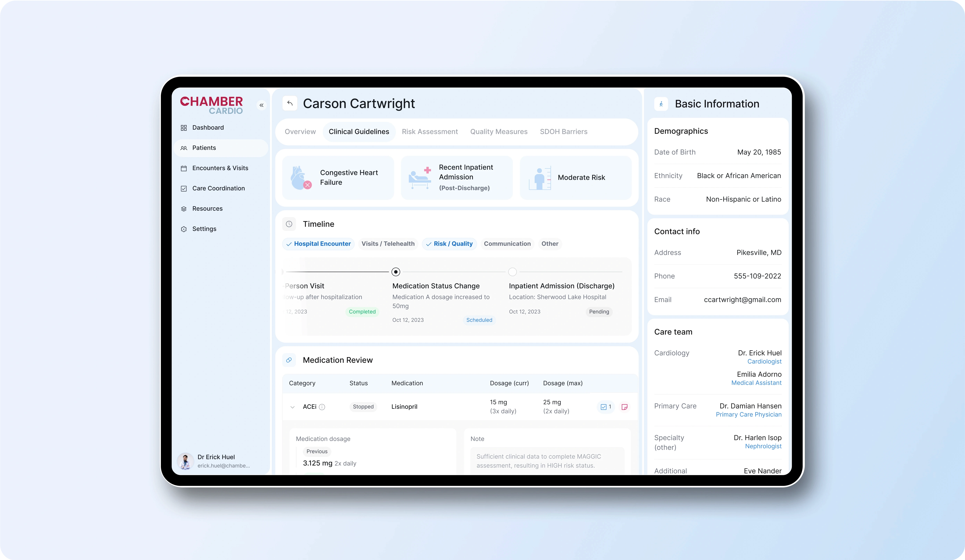The height and width of the screenshot is (560, 965).
Task: Open Settings via the gear icon
Action: pyautogui.click(x=204, y=229)
